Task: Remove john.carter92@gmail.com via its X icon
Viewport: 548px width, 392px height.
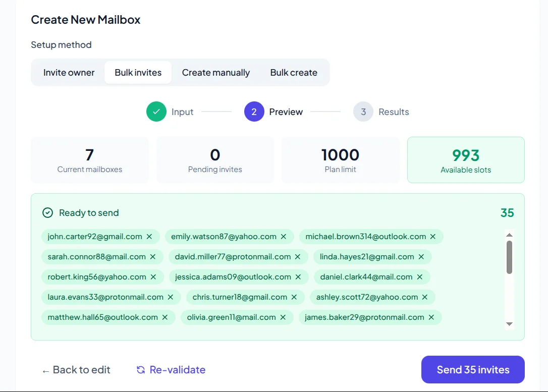Action: [x=150, y=236]
